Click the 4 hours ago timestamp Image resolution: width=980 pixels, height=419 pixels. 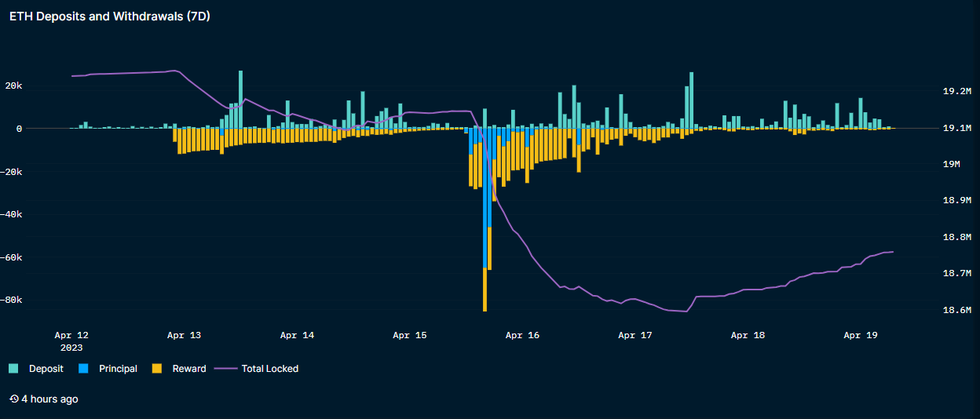(49, 399)
